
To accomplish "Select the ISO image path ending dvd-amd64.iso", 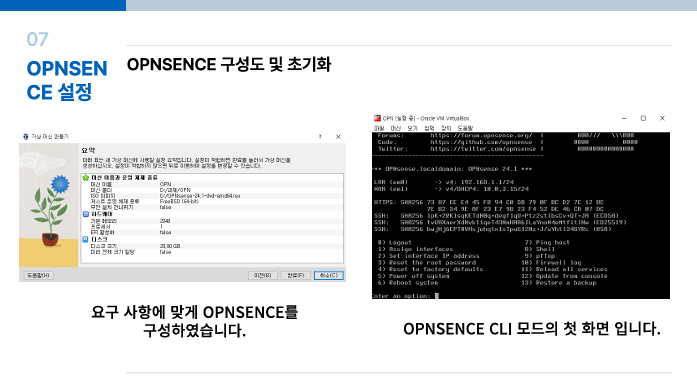I will (x=200, y=196).
